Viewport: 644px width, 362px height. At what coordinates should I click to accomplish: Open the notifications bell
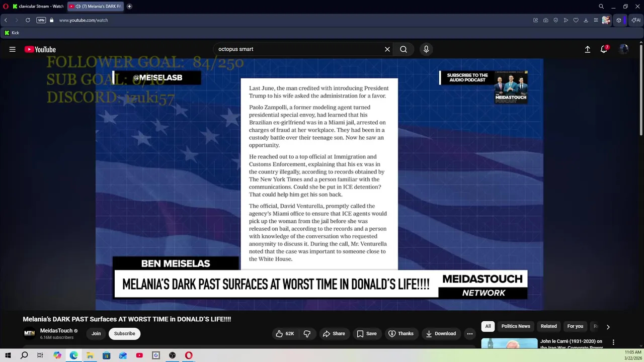[x=604, y=49]
